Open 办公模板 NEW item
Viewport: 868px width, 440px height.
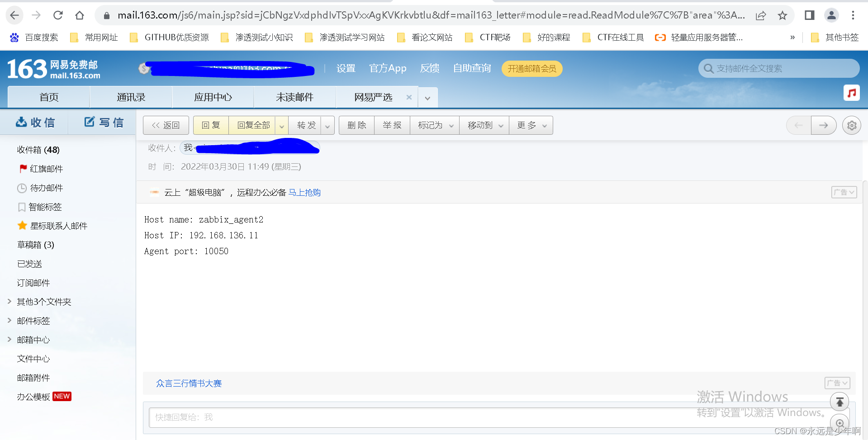tap(44, 397)
